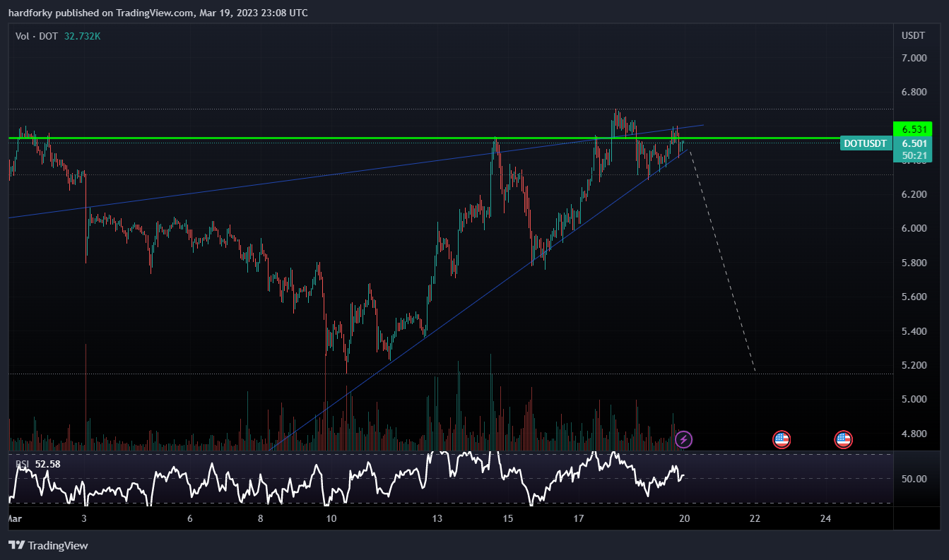Click the 4.800 price axis tick
This screenshot has width=949, height=560.
(x=914, y=433)
